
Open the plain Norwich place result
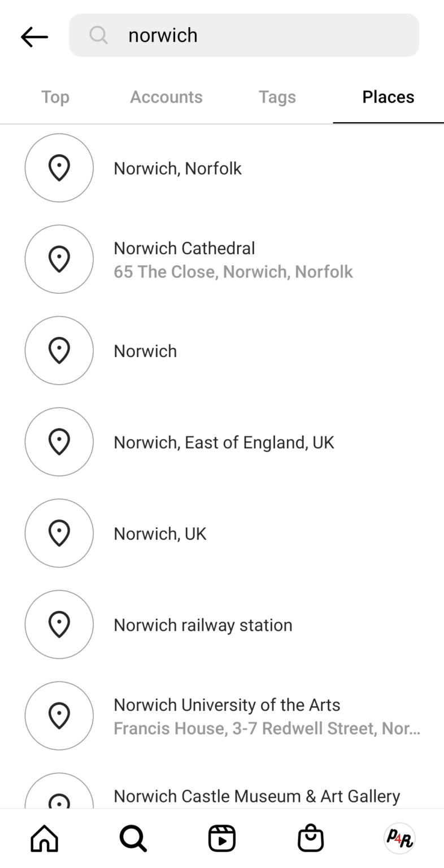click(x=146, y=351)
